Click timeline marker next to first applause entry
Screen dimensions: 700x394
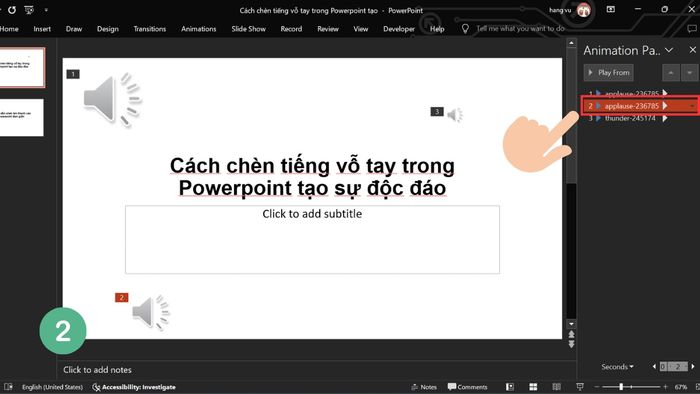click(x=665, y=93)
